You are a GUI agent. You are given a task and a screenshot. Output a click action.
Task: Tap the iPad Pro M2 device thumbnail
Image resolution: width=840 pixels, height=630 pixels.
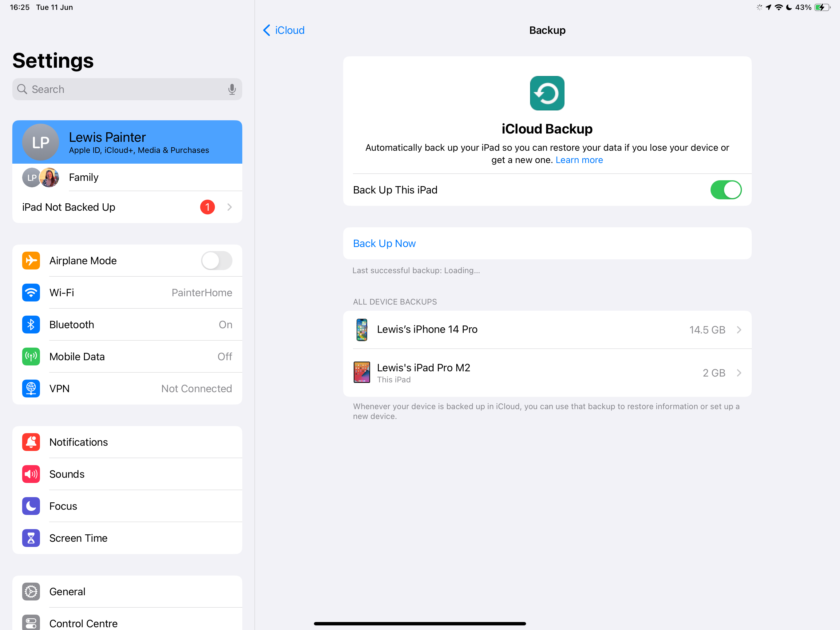click(362, 373)
